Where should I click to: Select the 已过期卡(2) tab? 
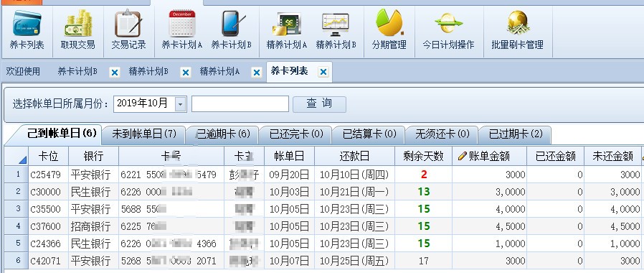[x=516, y=134]
